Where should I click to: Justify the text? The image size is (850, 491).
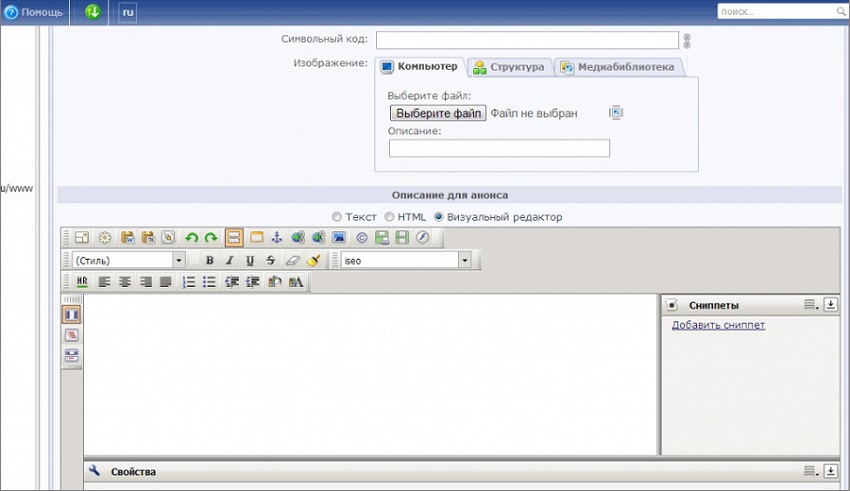[166, 282]
